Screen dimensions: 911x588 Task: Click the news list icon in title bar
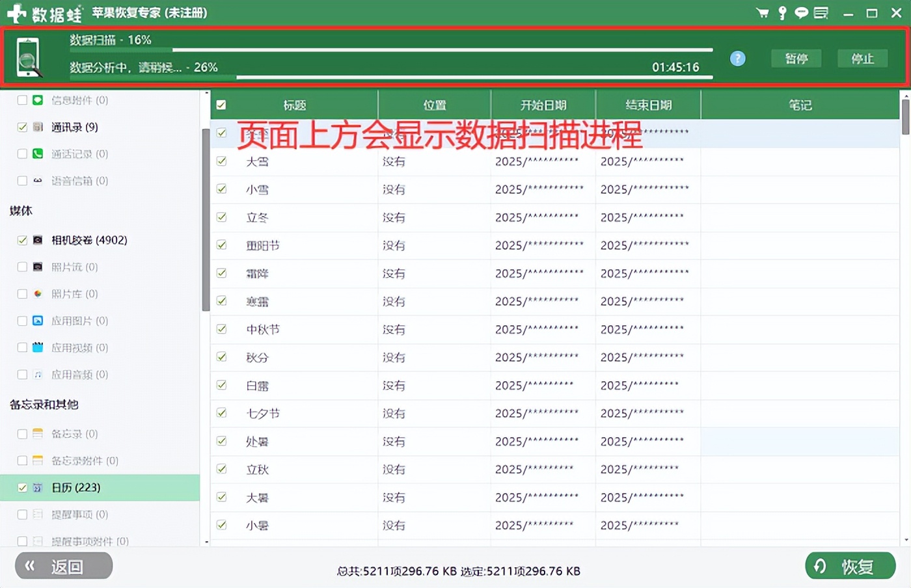pyautogui.click(x=821, y=12)
